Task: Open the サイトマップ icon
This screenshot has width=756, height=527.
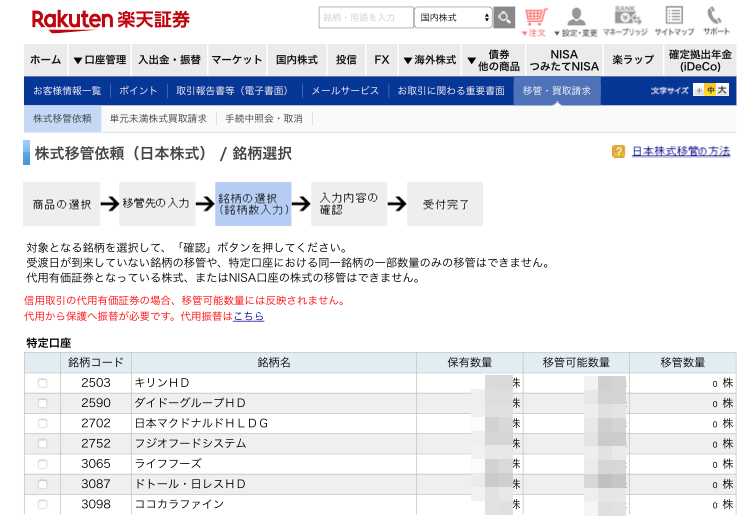Action: click(674, 21)
